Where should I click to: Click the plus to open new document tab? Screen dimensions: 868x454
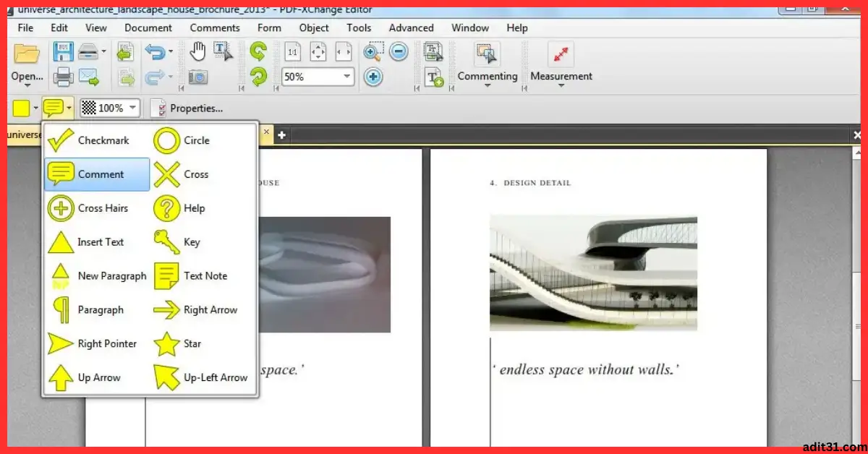coord(281,134)
